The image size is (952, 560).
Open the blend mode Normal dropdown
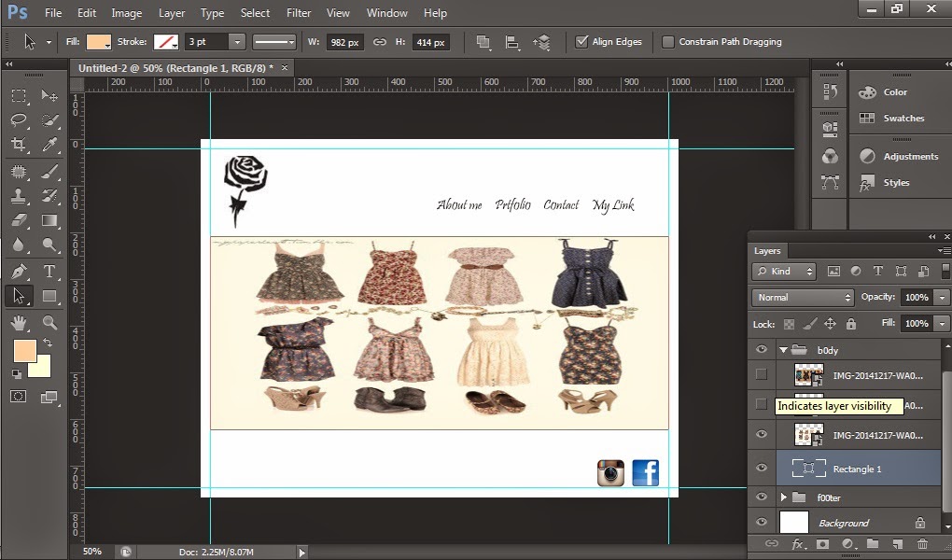[803, 297]
